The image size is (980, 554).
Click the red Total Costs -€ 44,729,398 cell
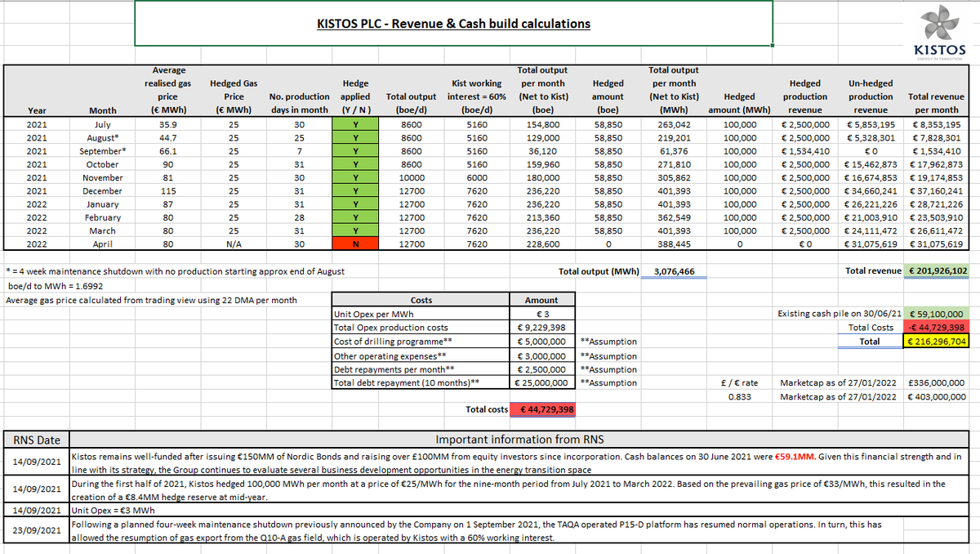click(x=936, y=328)
